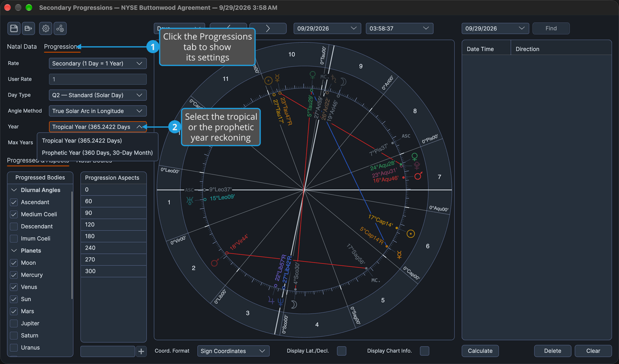Click the Direction column header
Screen dimensions: 619x364
coord(561,48)
